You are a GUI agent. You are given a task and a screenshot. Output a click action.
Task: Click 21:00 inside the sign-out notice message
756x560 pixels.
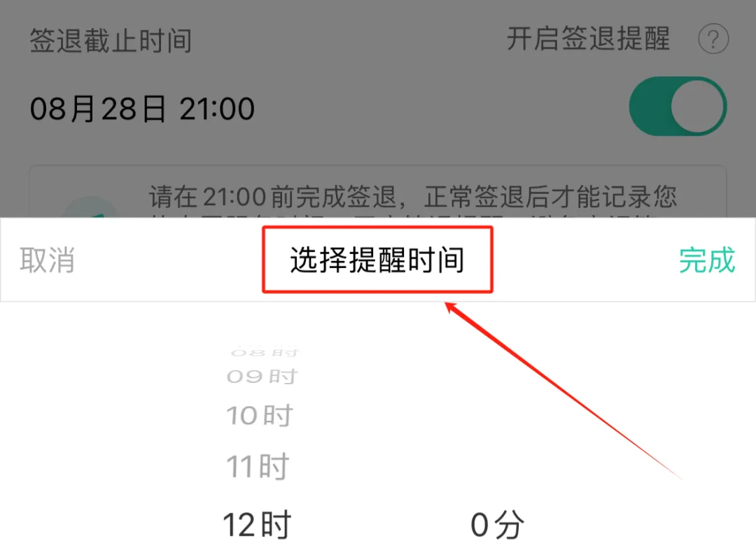coord(234,196)
